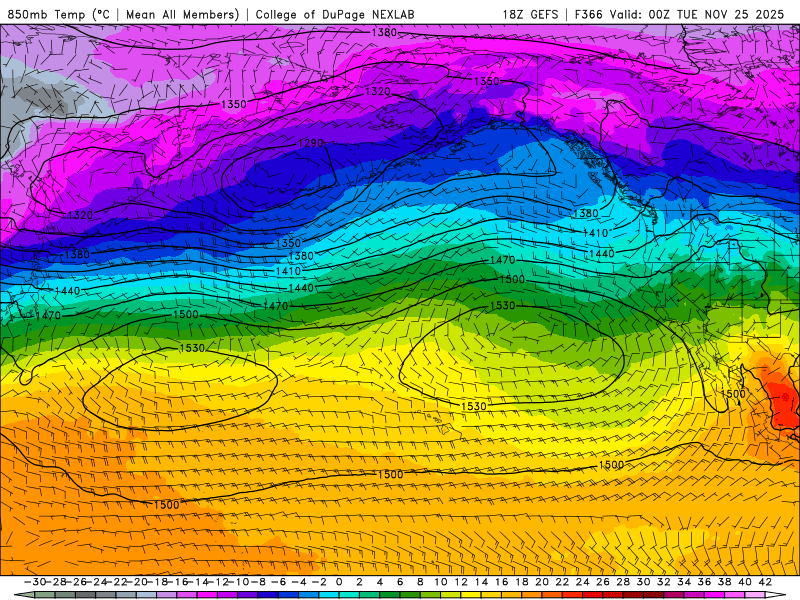Click the 18 value on the temperature scale
800x600 pixels.
click(522, 582)
